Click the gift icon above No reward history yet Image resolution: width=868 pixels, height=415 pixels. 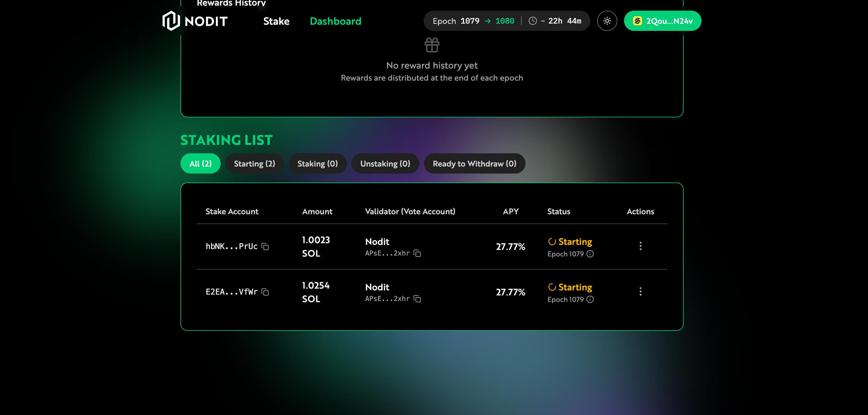[x=432, y=45]
